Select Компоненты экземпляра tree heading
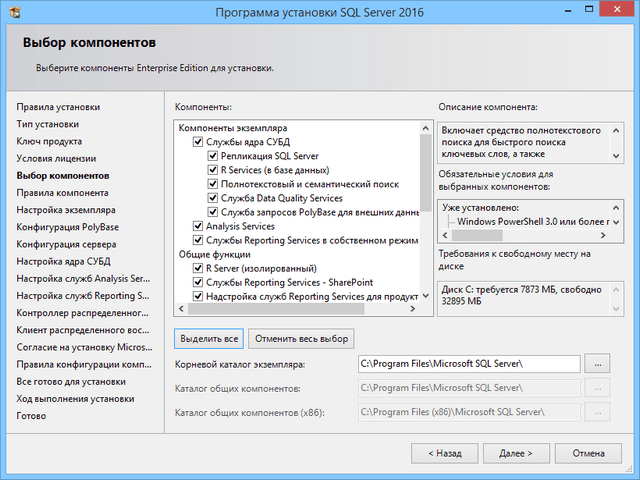 230,129
